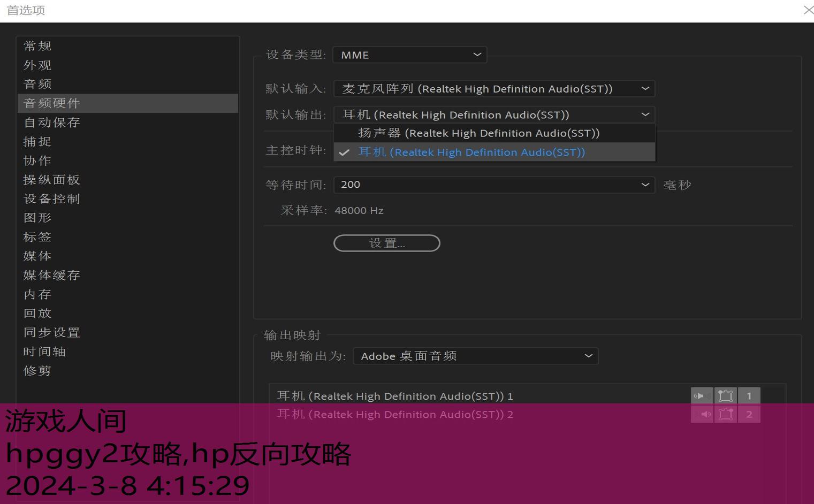Click the 5.1 front-left icon for headphone channel 1
Viewport: 814px width, 504px height.
[726, 396]
